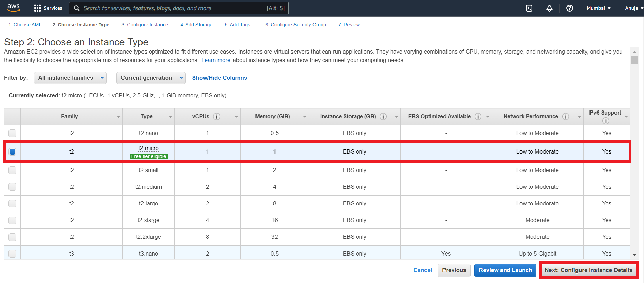Click the scroll down arrow of the table

634,255
